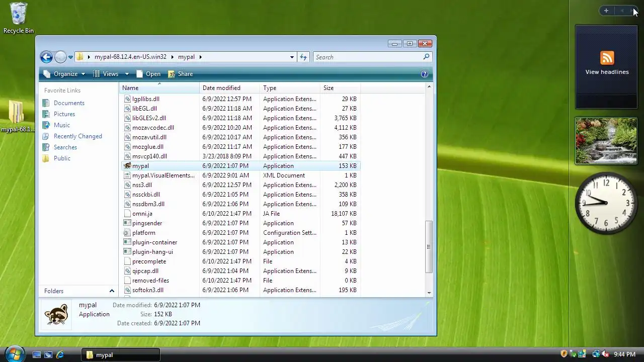Select the mypal.VisualElements... XML file

coord(241,175)
